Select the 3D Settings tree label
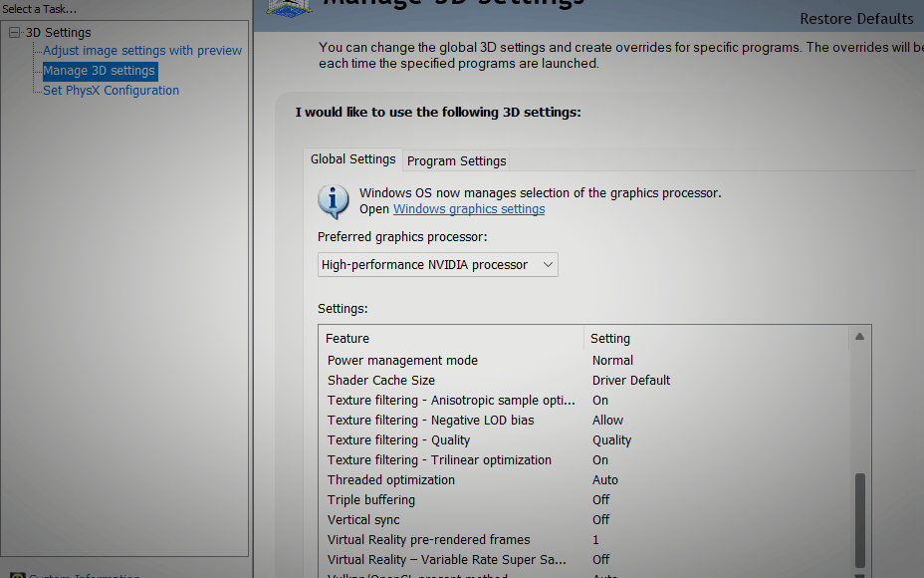The height and width of the screenshot is (578, 924). [x=59, y=33]
